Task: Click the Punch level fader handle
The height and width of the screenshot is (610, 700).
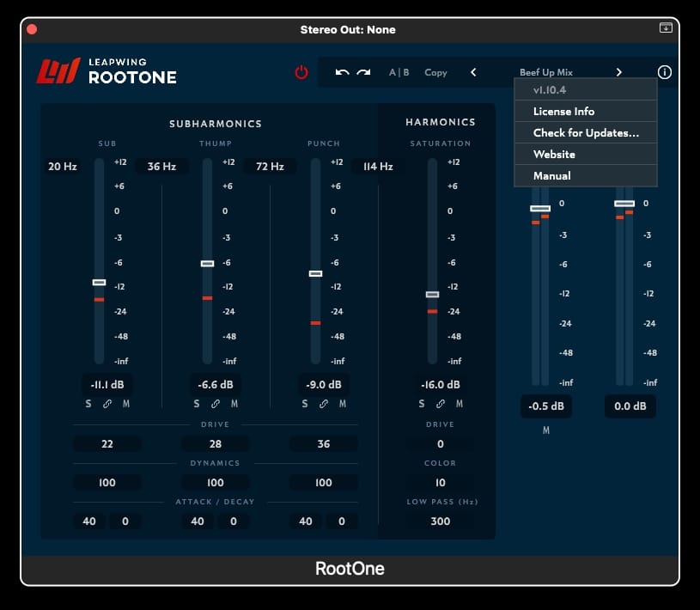Action: point(315,273)
